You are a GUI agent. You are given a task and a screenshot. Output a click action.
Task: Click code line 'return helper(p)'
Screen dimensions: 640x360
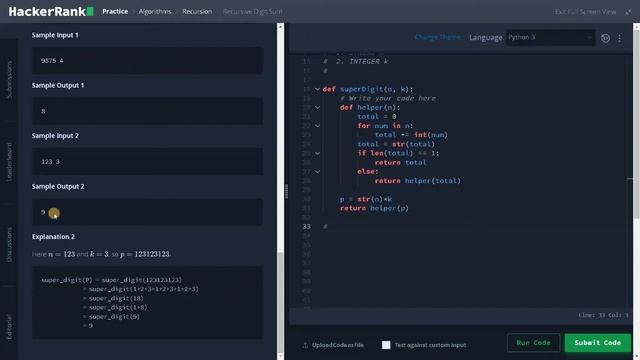(374, 208)
